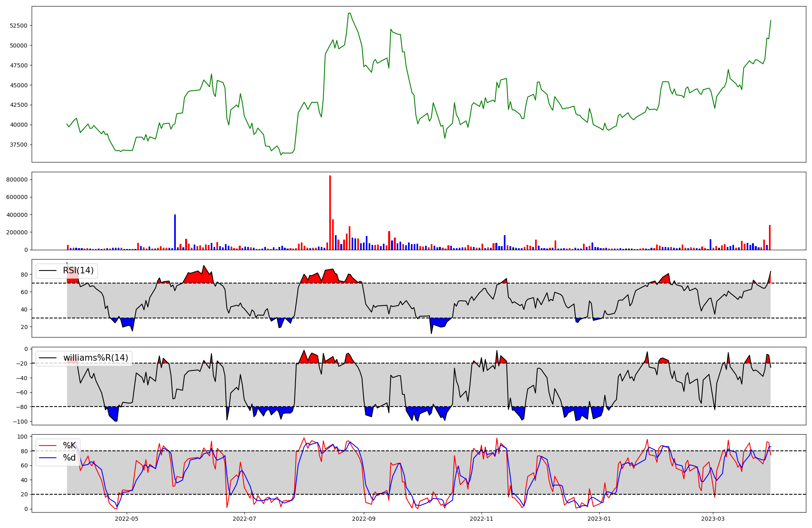Click the 37500 price axis tick label
812x528 pixels.
point(18,145)
